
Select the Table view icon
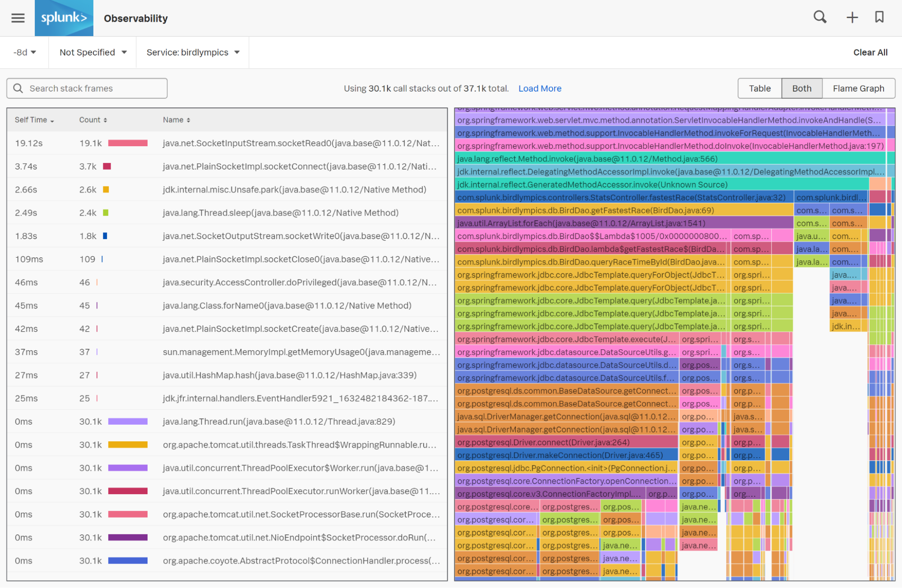coord(760,88)
